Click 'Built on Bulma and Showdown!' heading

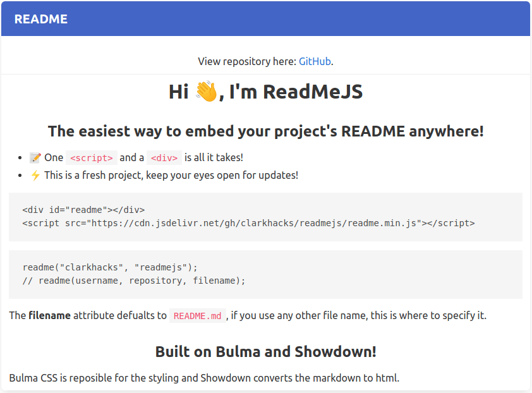265,351
